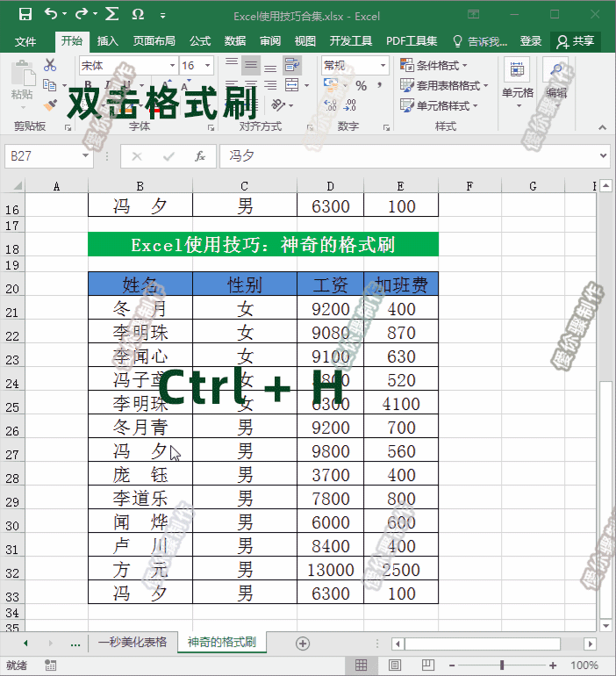Screen dimensions: 616x676
Task: Click the 登录 sign-in link
Action: (531, 41)
